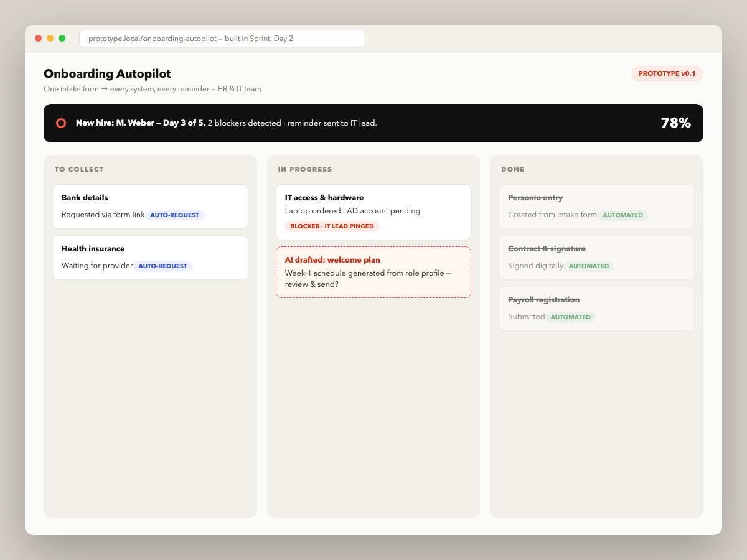Screen dimensions: 747x560
Task: Select the Personio entry done card
Action: 596,207
